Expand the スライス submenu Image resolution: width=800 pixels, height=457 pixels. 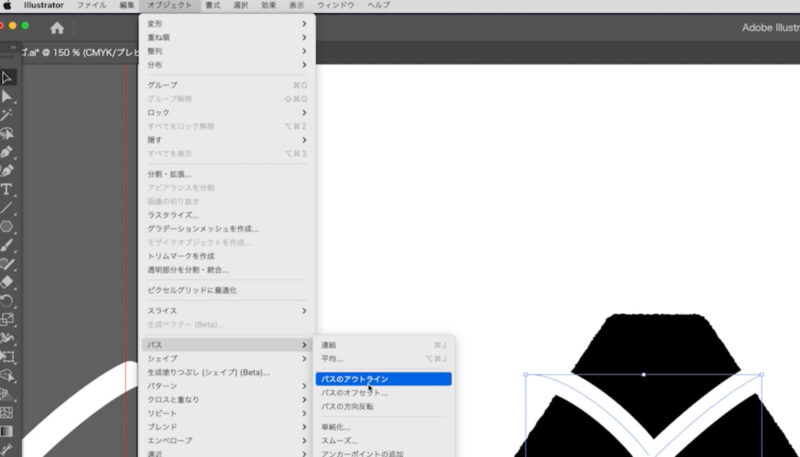coord(227,311)
